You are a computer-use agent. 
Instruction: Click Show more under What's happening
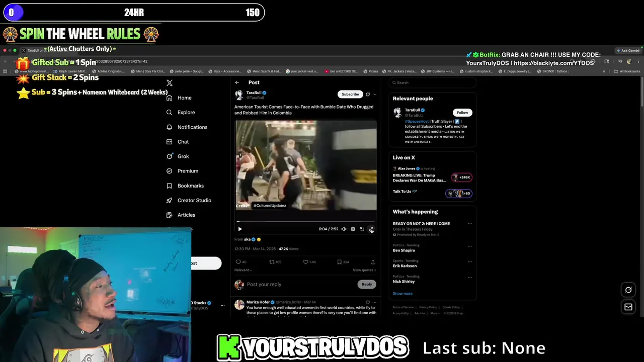tap(403, 294)
